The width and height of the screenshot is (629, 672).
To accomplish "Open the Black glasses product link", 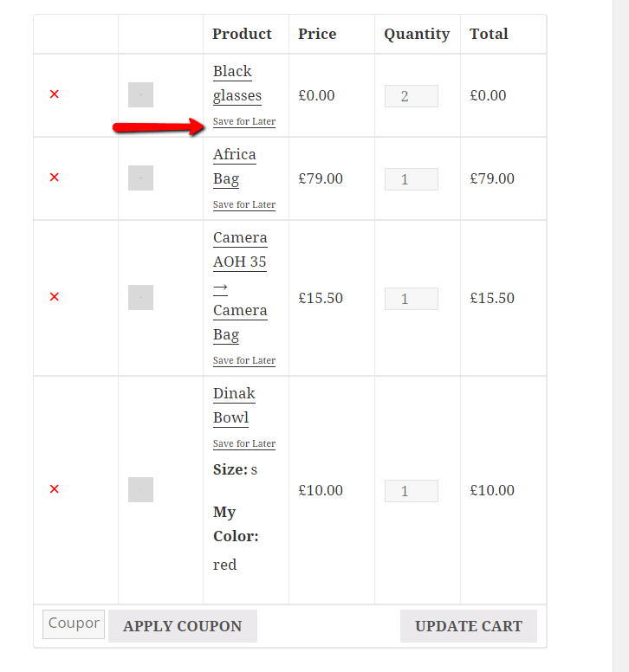I will (x=234, y=83).
